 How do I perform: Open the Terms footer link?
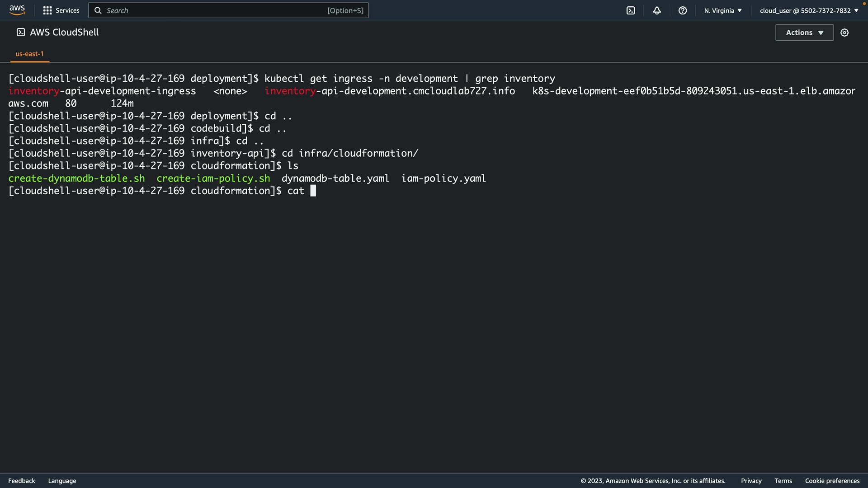[x=783, y=481]
